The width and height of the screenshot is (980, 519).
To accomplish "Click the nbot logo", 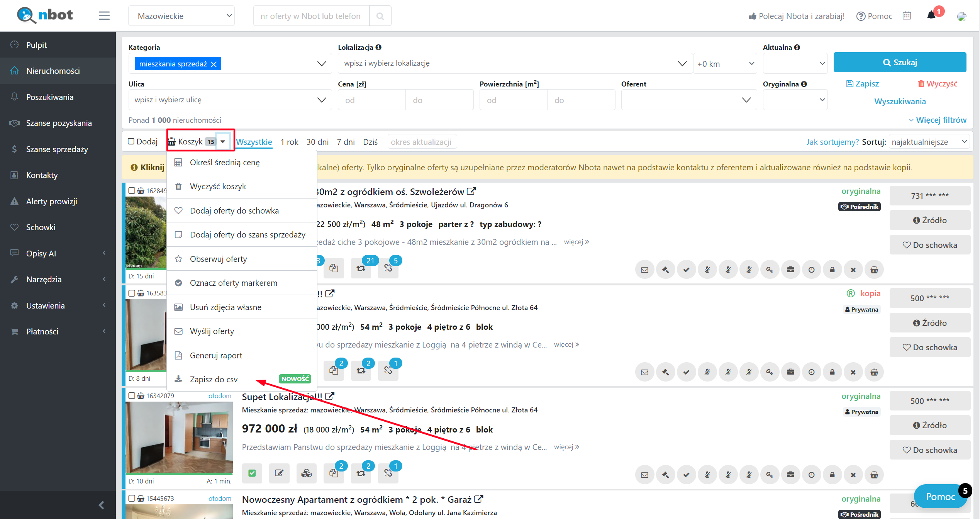I will point(45,15).
